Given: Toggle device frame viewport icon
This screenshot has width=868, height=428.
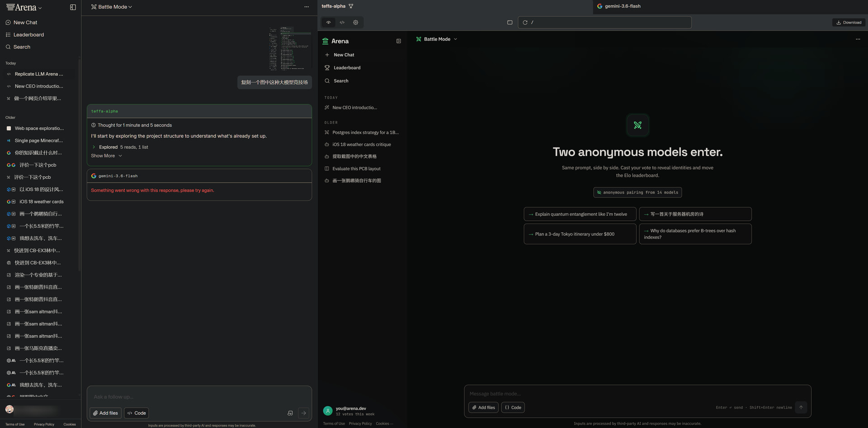Looking at the screenshot, I should tap(509, 22).
